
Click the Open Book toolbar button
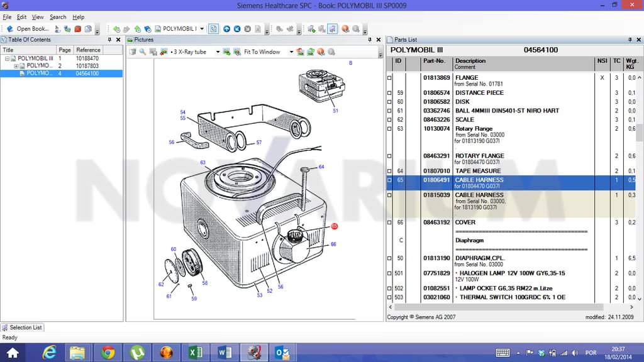click(28, 29)
